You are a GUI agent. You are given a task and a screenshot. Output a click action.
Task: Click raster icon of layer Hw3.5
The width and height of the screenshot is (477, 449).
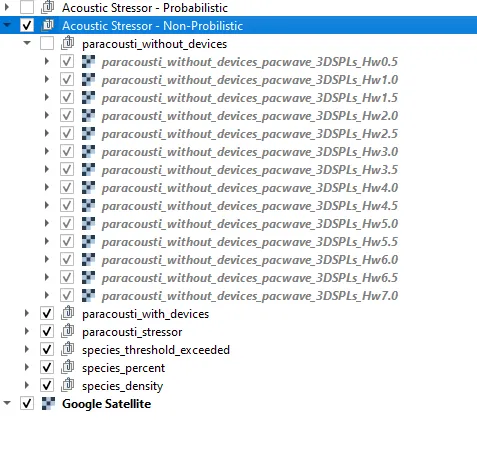pyautogui.click(x=88, y=170)
